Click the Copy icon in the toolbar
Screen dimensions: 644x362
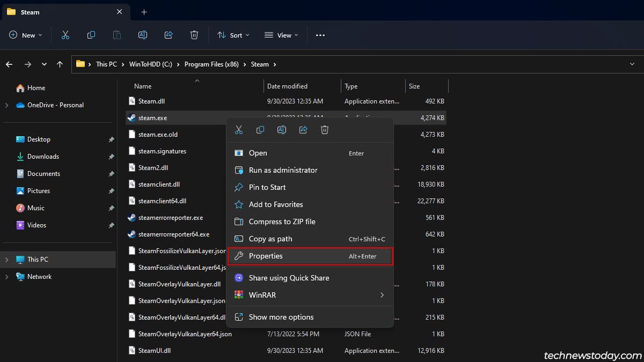click(x=91, y=35)
